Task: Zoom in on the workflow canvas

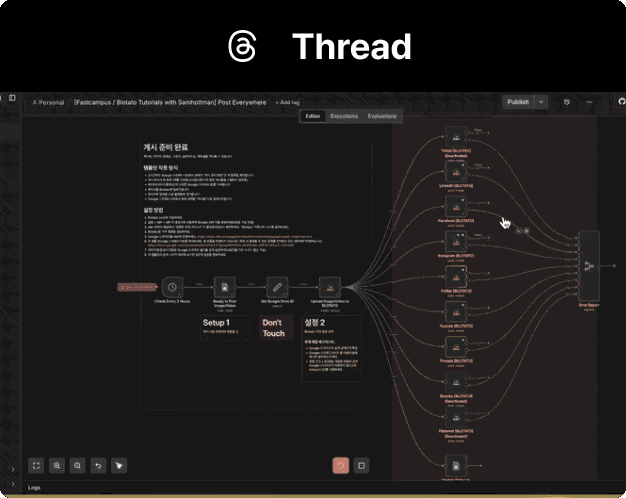Action: (x=57, y=466)
